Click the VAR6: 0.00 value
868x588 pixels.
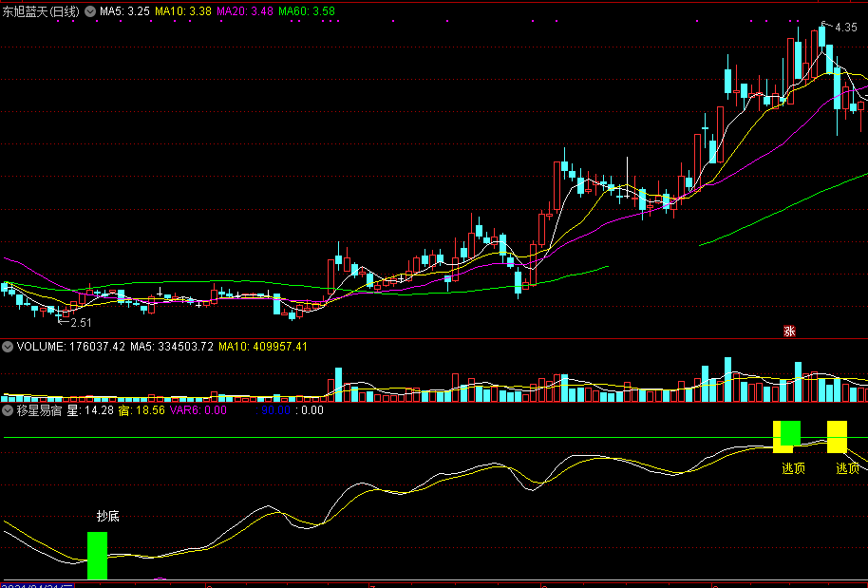click(x=198, y=410)
